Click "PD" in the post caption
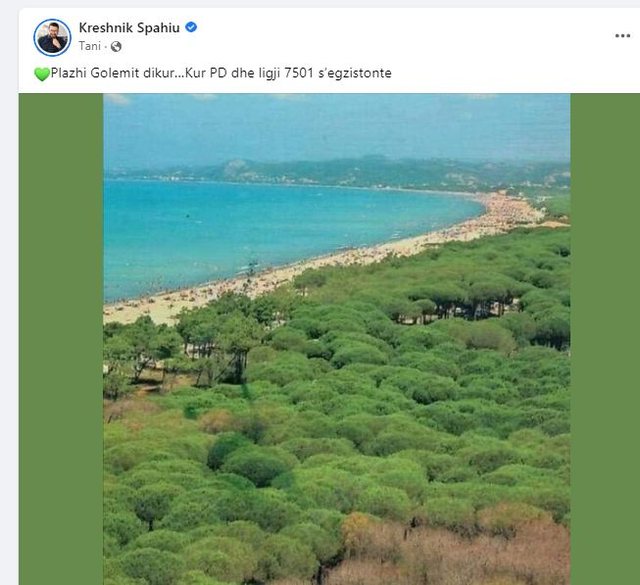The width and height of the screenshot is (640, 585). (218, 73)
